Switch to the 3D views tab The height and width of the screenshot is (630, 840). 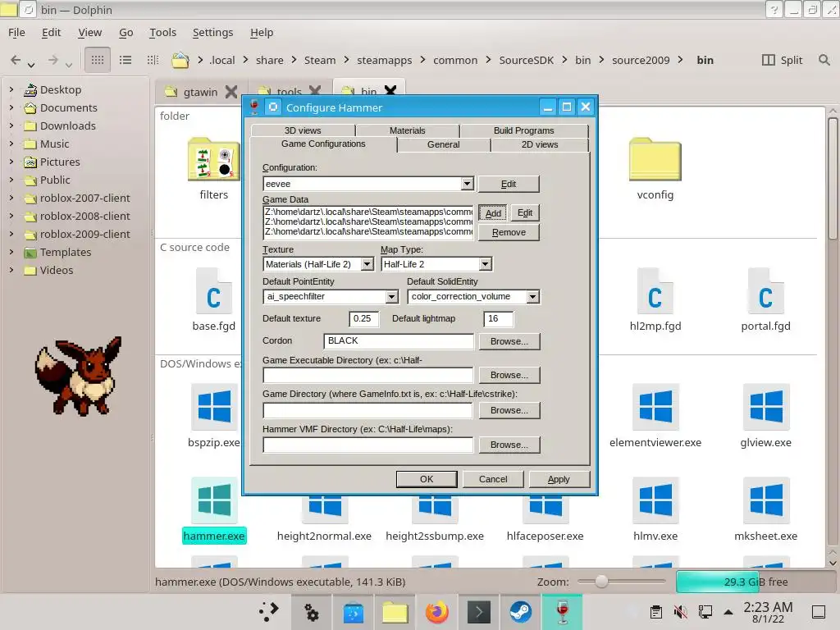(303, 130)
